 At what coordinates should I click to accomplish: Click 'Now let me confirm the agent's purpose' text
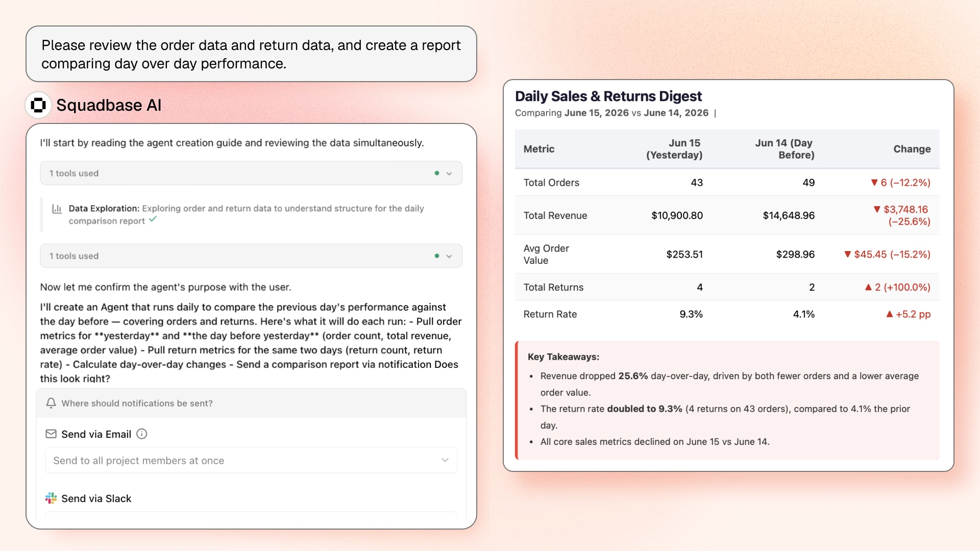tap(166, 287)
